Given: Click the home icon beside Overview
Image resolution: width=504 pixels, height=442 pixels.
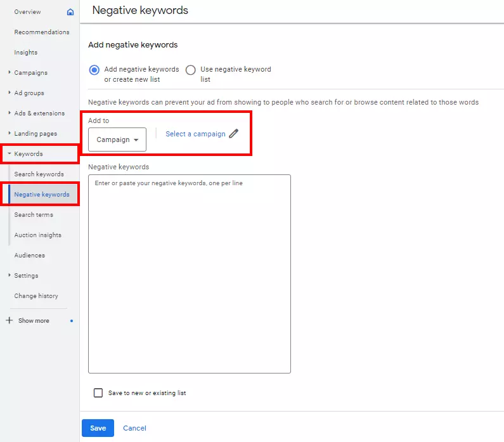Looking at the screenshot, I should pyautogui.click(x=70, y=12).
